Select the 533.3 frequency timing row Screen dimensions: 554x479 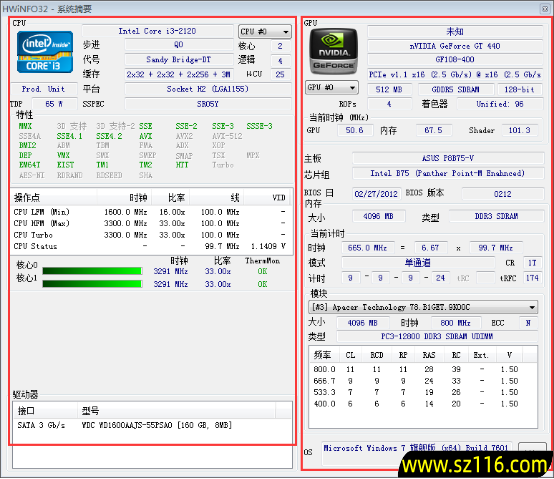click(x=423, y=392)
